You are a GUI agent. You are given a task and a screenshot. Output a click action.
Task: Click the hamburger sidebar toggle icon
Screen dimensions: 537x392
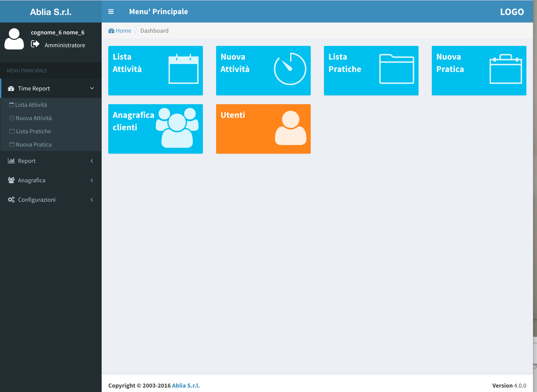[111, 12]
